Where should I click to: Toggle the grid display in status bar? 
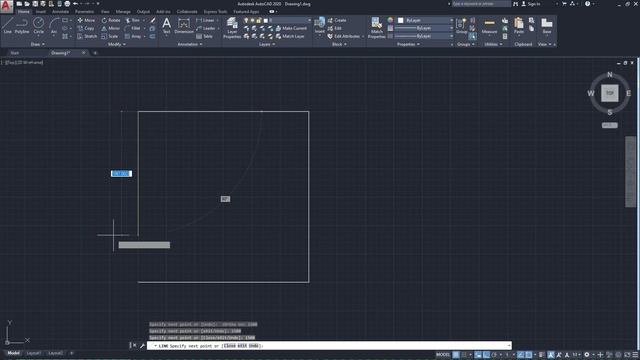(456, 355)
